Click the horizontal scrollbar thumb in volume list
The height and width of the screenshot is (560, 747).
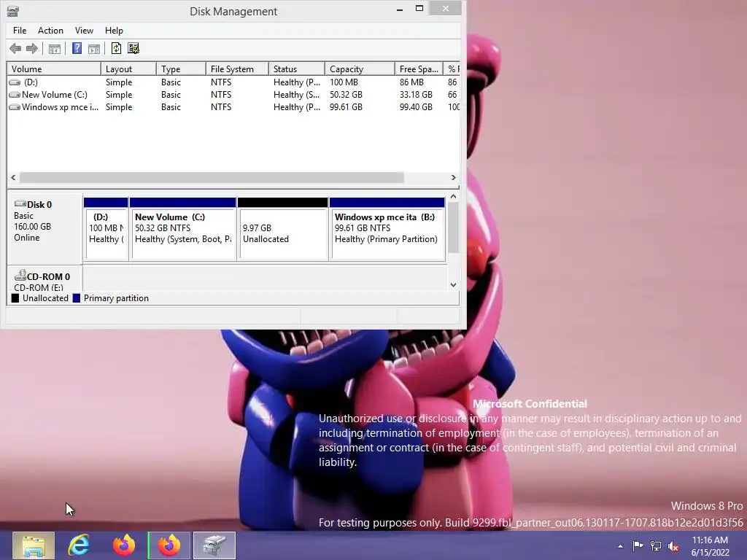click(x=212, y=178)
